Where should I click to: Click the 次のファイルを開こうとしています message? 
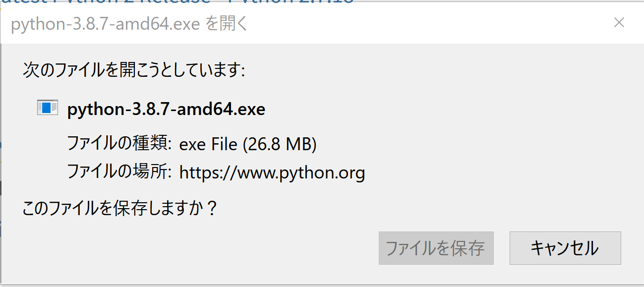pos(134,70)
